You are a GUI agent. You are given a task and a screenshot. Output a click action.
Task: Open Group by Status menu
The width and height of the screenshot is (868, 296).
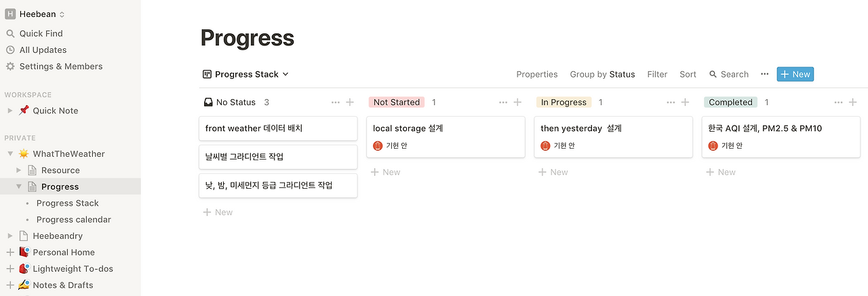click(602, 74)
